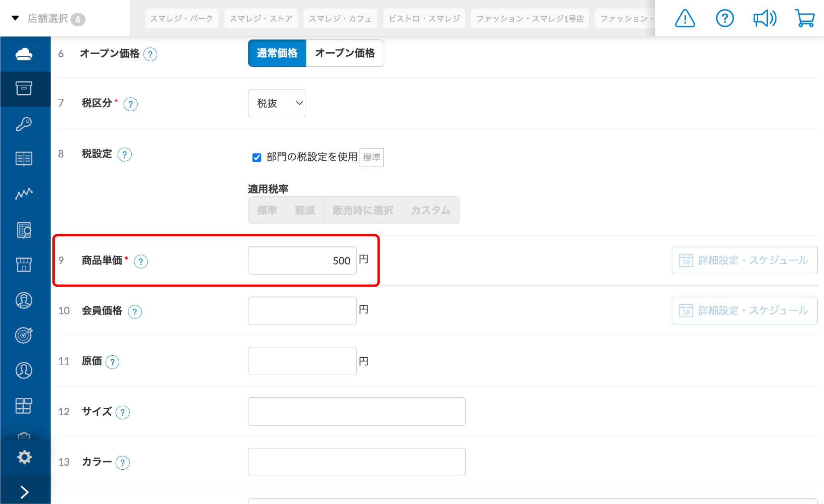
Task: Switch to the ビストロ・スマレジ store tab
Action: coord(424,18)
